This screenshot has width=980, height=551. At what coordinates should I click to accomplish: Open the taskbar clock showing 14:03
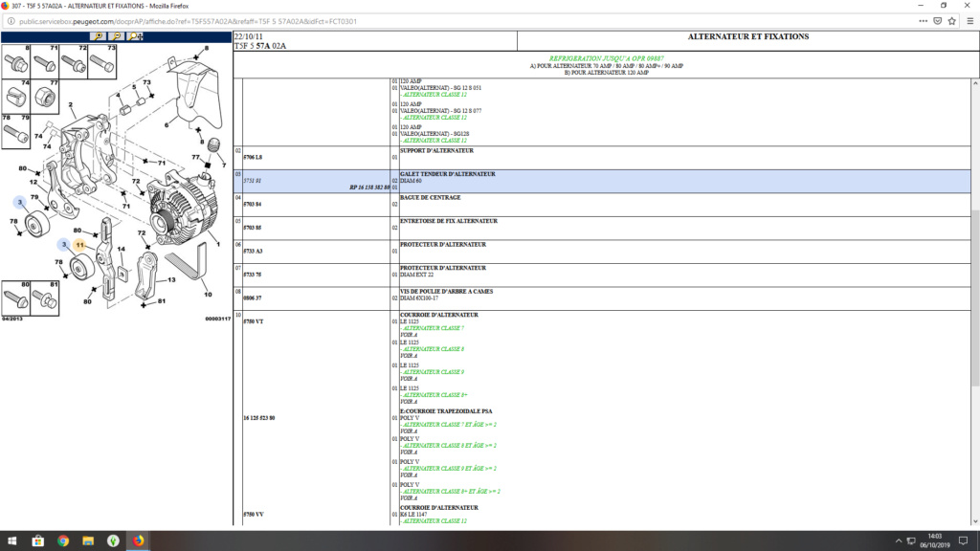(934, 541)
